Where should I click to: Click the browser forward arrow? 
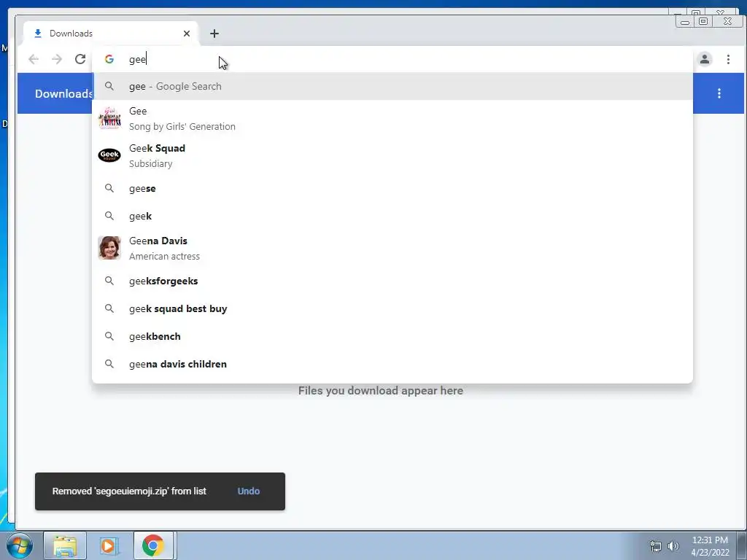[57, 59]
